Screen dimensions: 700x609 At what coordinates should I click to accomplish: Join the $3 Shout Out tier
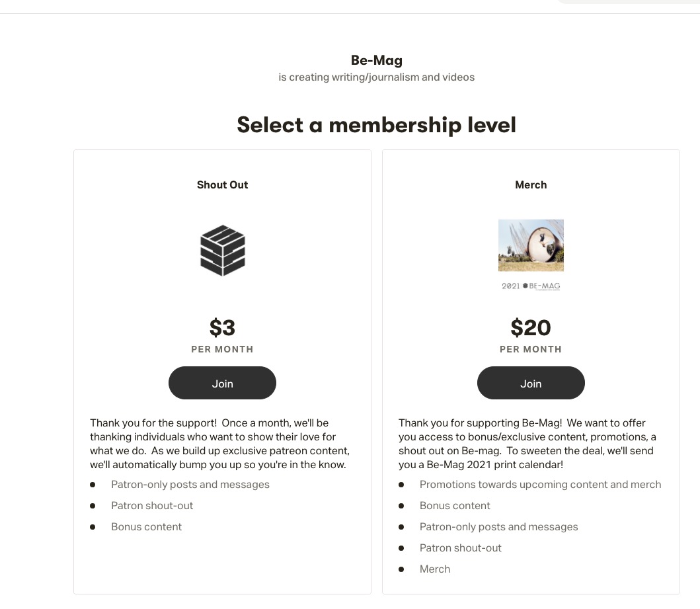[222, 384]
